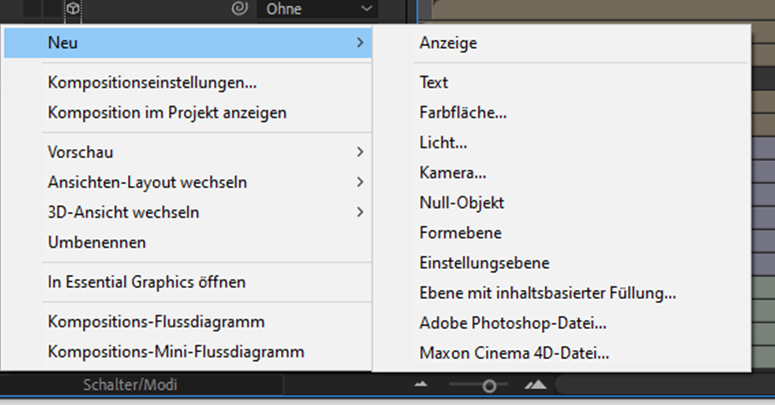Click the parent pick whip spiral icon
This screenshot has height=405, width=775.
(239, 10)
